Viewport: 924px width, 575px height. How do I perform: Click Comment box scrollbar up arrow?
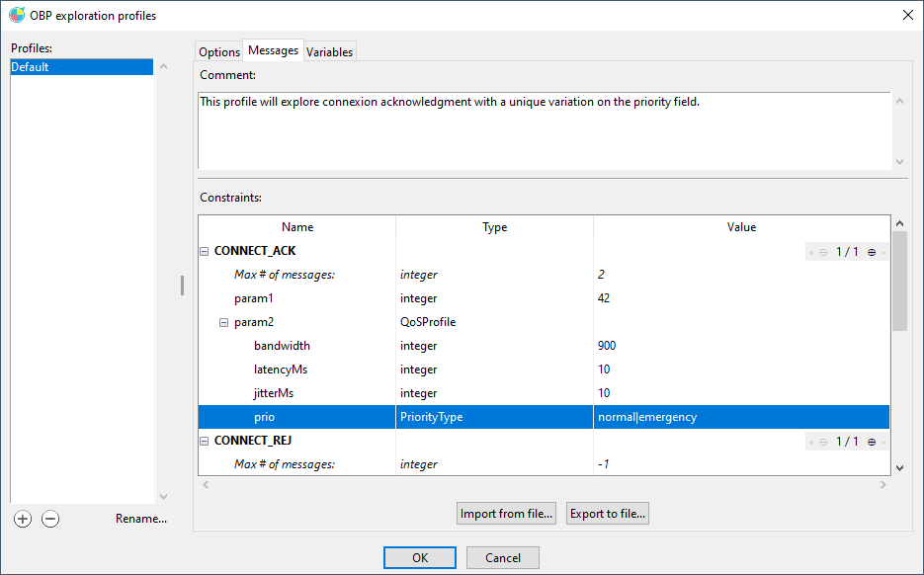(x=900, y=102)
